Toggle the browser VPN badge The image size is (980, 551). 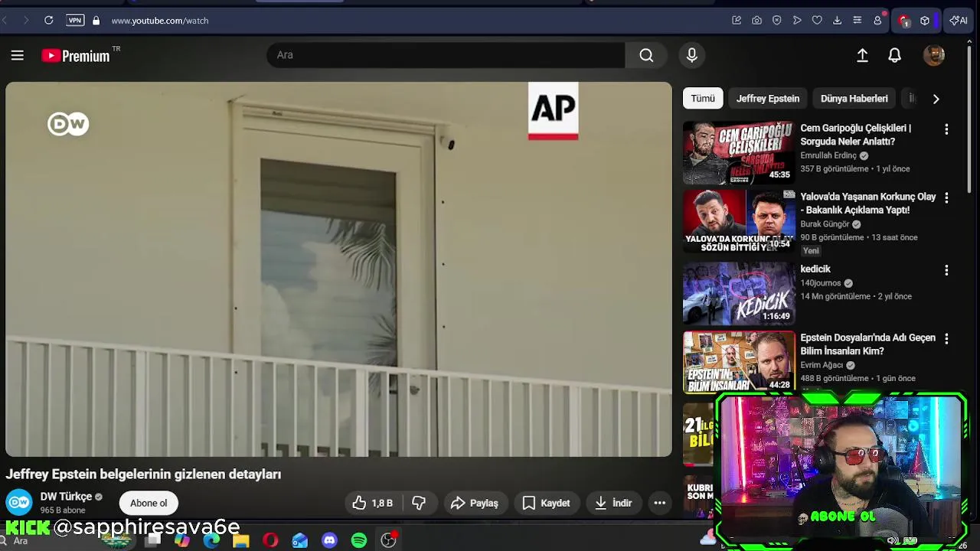75,21
